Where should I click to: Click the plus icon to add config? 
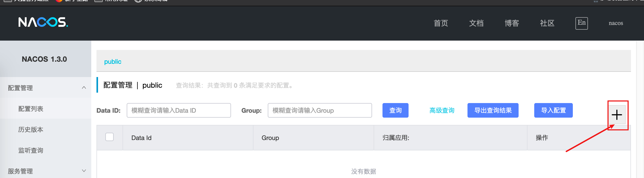[617, 115]
